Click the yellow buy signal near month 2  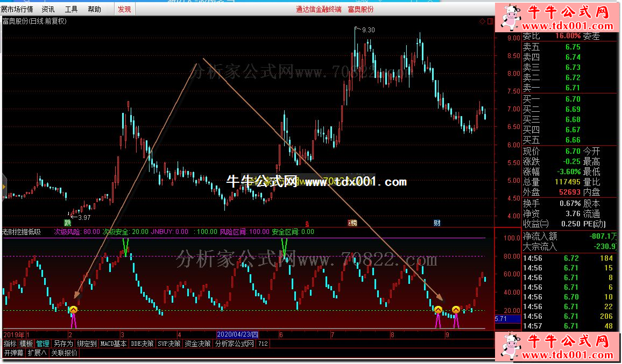73,310
